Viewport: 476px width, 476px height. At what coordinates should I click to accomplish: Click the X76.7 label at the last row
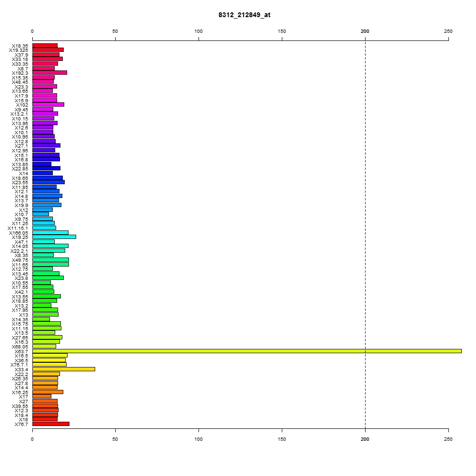21,425
